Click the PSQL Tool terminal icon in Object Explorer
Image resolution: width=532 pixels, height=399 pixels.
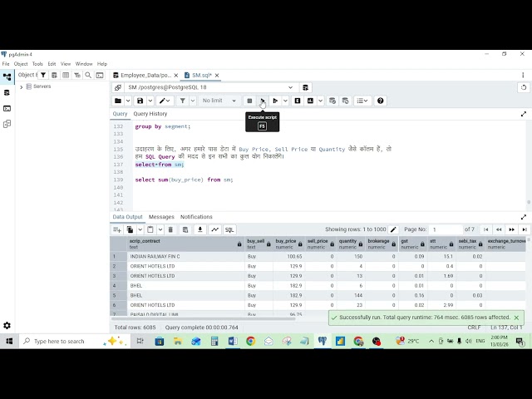tap(100, 76)
